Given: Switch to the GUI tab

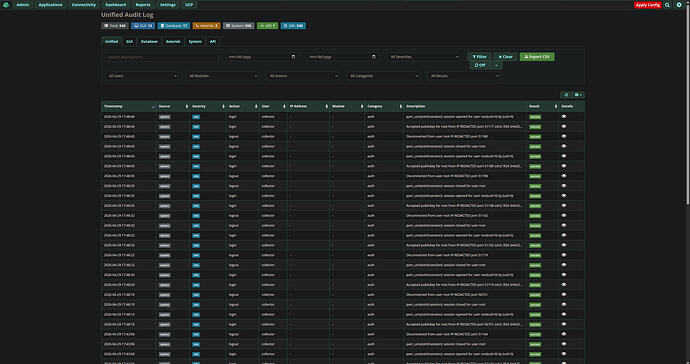Looking at the screenshot, I should point(129,41).
